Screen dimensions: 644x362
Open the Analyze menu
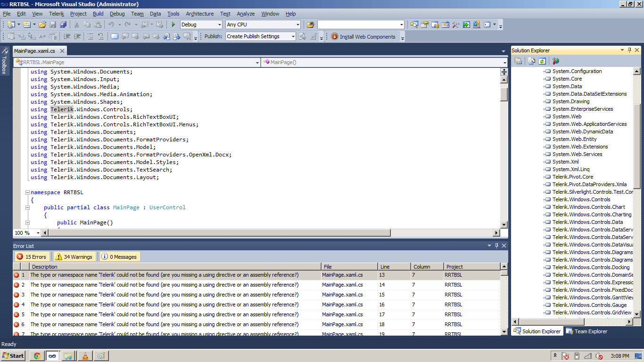click(246, 14)
